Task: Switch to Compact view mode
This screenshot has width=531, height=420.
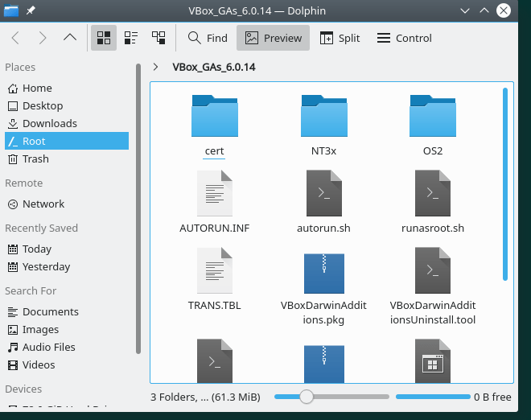Action: [131, 38]
